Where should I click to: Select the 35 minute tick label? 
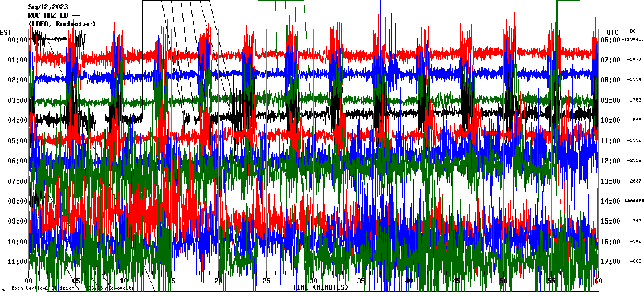361,281
